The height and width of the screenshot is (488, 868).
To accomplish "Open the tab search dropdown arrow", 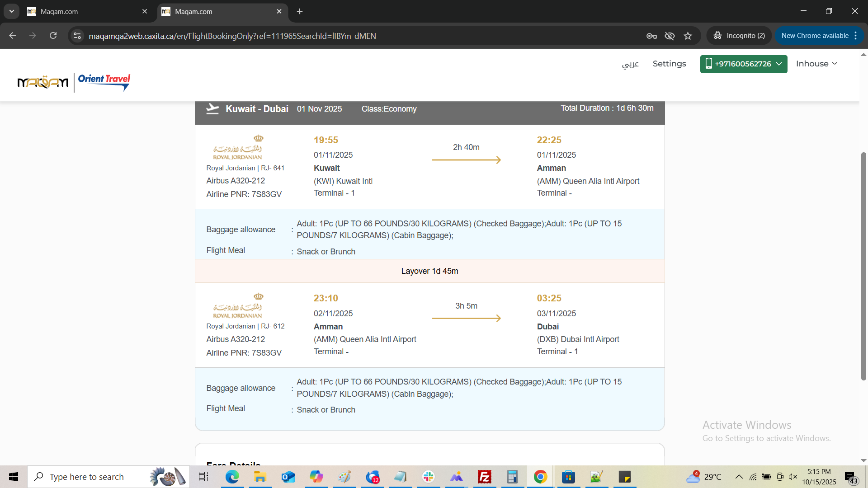I will (x=12, y=11).
